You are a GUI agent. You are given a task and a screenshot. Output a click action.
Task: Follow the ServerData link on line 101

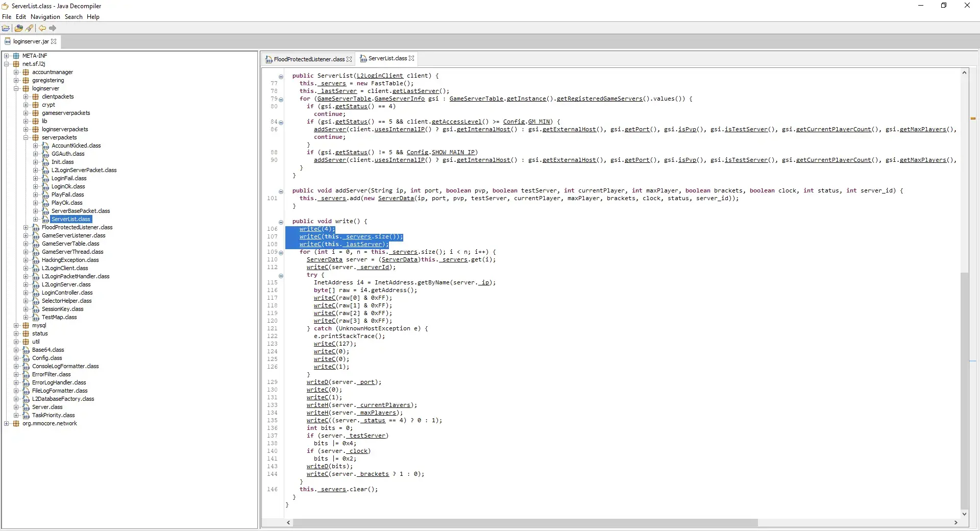coord(396,198)
